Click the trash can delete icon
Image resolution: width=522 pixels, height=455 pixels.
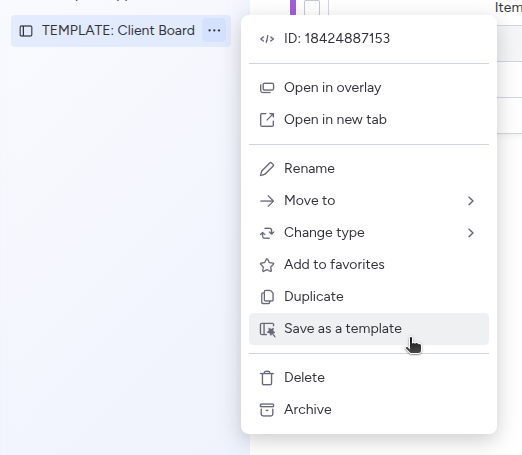pyautogui.click(x=267, y=378)
